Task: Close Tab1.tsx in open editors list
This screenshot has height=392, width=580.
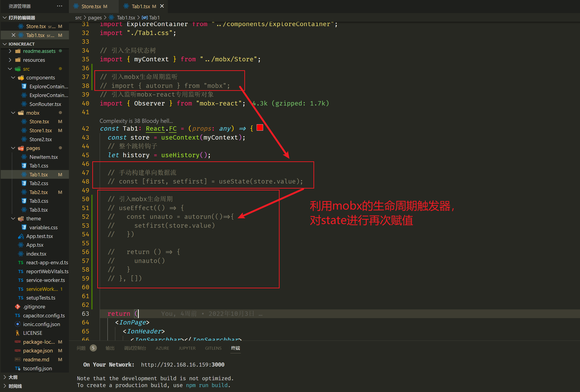Action: (x=14, y=35)
